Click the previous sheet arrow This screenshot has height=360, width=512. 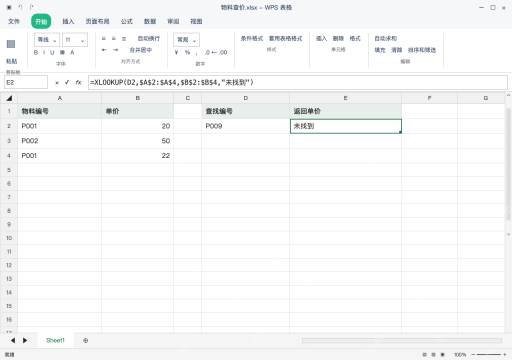click(x=13, y=340)
